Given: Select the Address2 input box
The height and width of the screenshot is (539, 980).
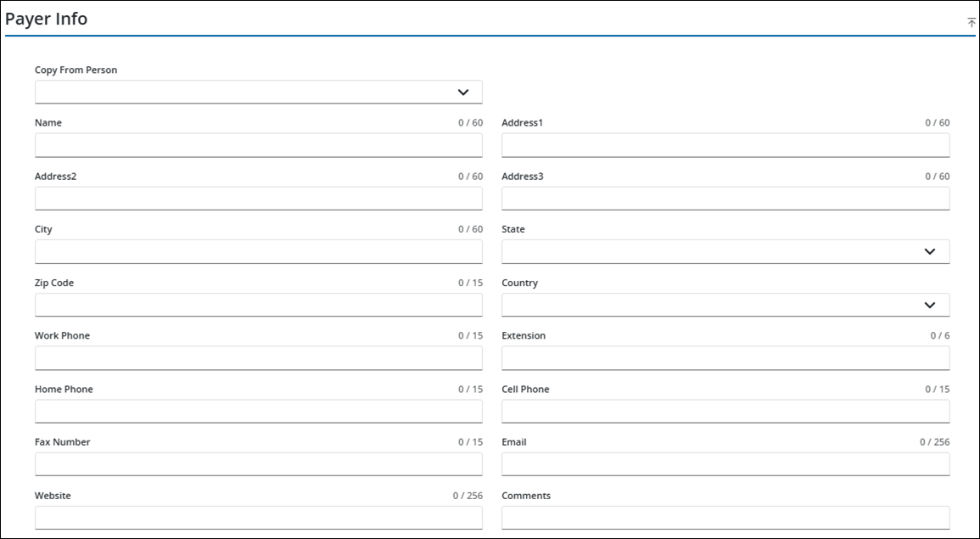Looking at the screenshot, I should (x=258, y=199).
